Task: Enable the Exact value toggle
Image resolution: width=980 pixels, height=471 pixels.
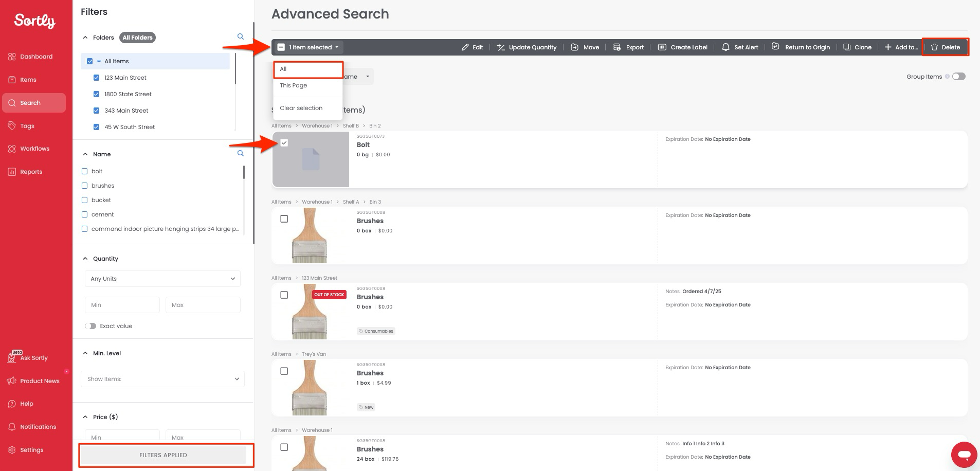Action: 90,326
